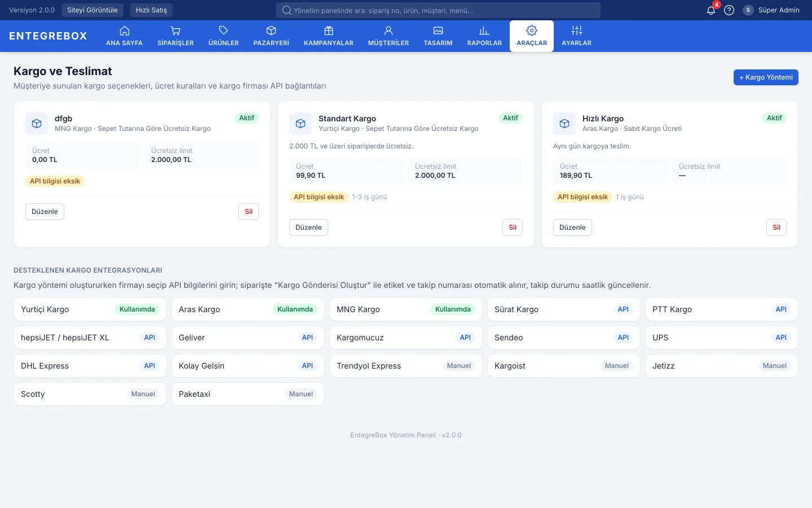812x508 pixels.
Task: Select the UPS integration card
Action: (x=722, y=338)
